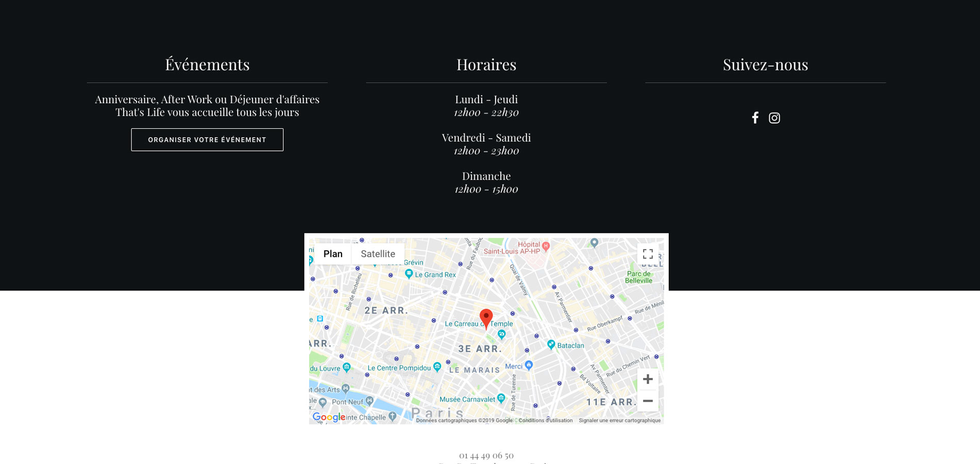Image resolution: width=980 pixels, height=464 pixels.
Task: Click Organiser votre événement button
Action: pos(207,140)
